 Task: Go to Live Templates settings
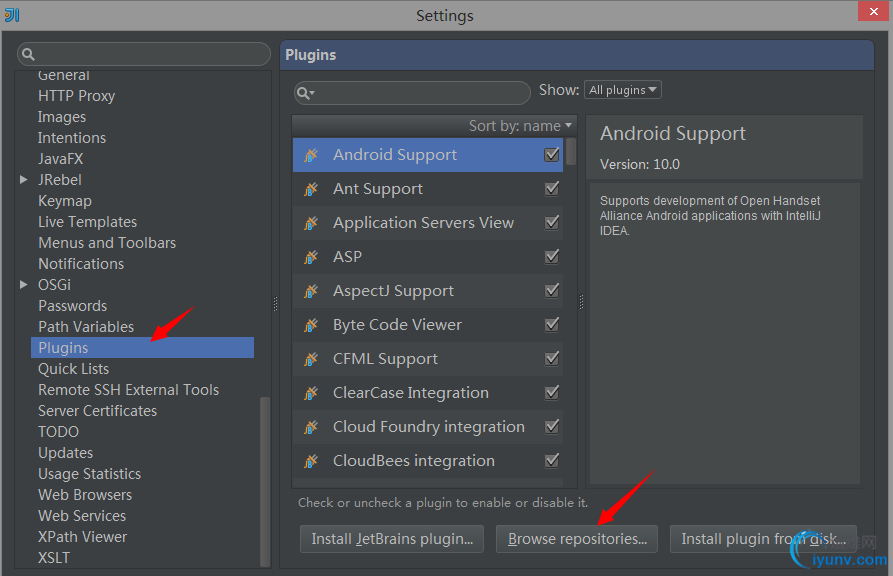[x=88, y=222]
